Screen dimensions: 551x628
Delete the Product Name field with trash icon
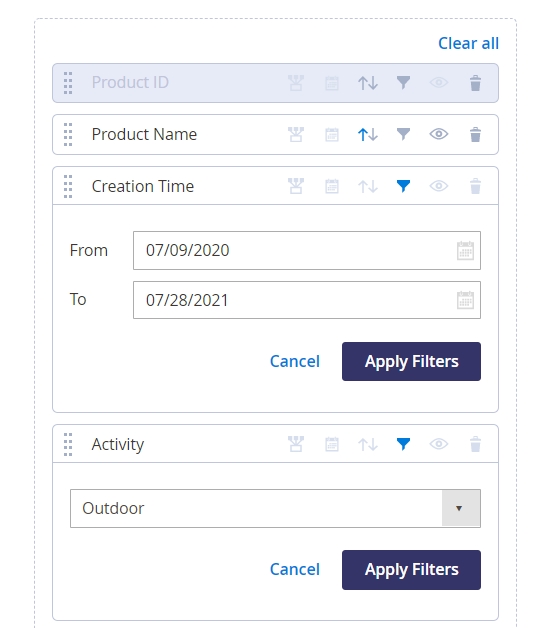(475, 135)
